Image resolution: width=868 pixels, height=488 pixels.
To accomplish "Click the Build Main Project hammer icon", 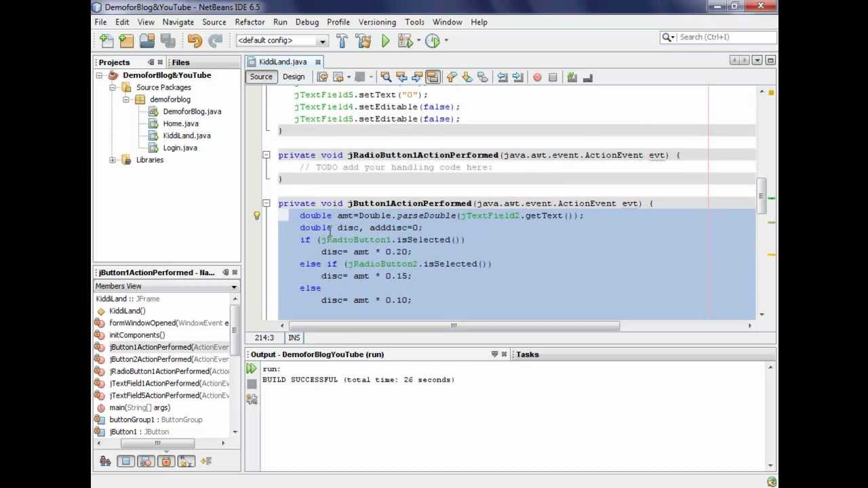I will point(342,41).
